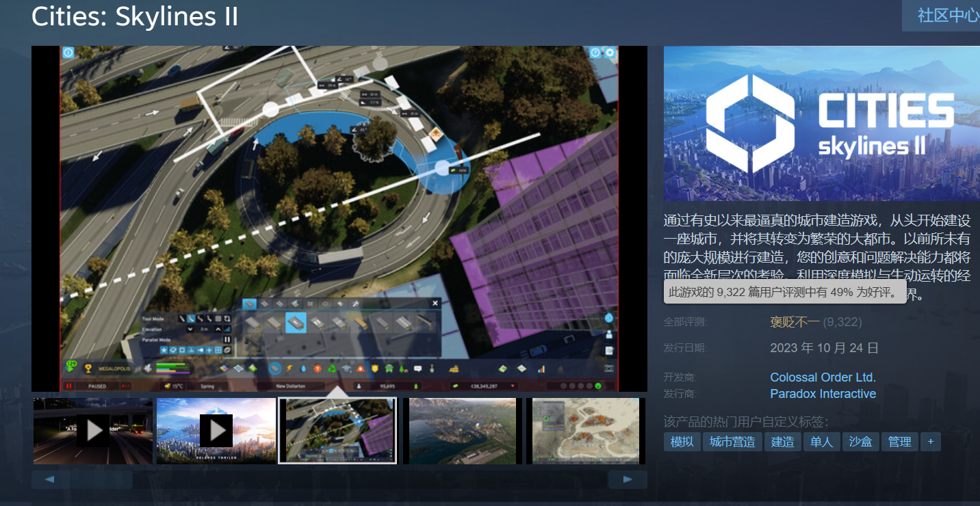Click the left arrow of the thumbnail strip
The image size is (980, 506).
(x=51, y=479)
